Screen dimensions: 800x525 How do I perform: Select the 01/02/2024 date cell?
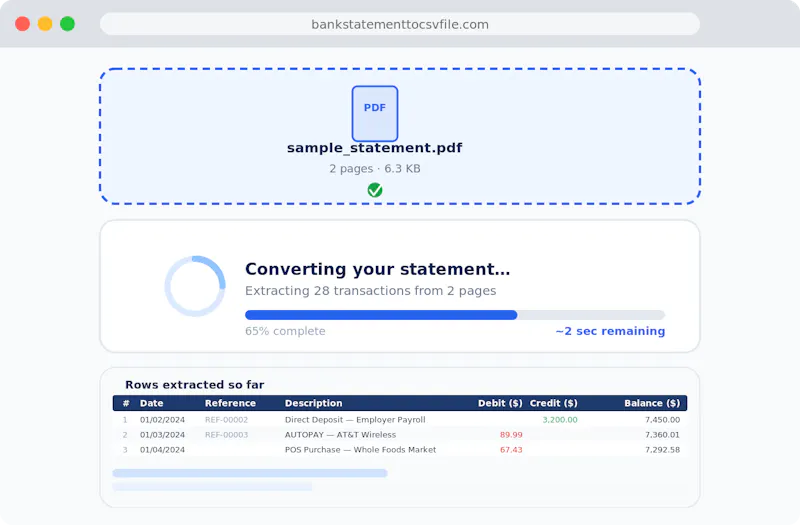162,420
